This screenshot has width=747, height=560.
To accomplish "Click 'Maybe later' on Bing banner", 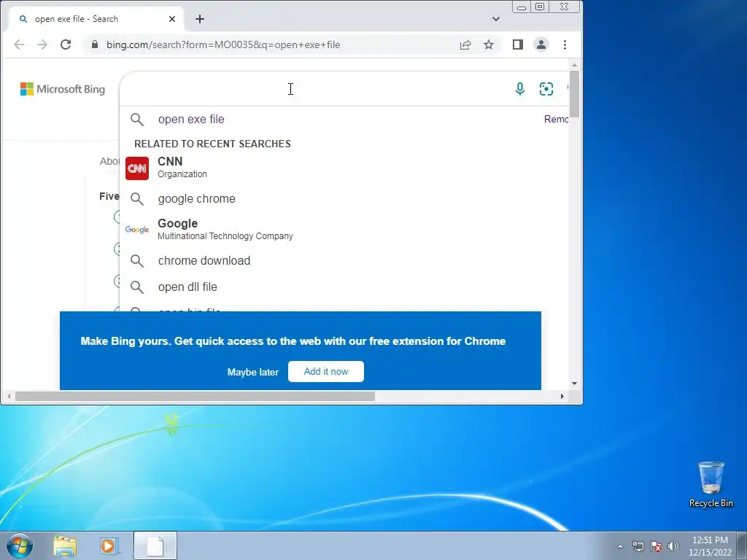I will point(253,372).
